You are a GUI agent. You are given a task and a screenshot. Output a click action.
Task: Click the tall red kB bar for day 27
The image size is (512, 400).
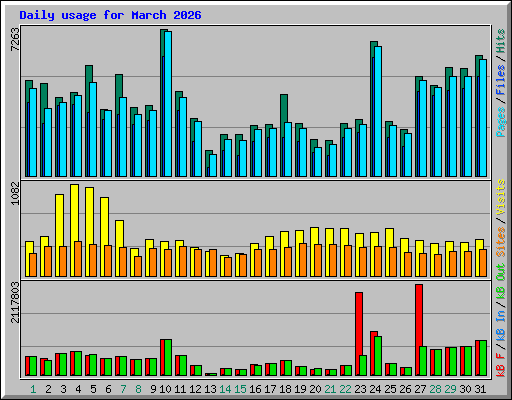(419, 330)
